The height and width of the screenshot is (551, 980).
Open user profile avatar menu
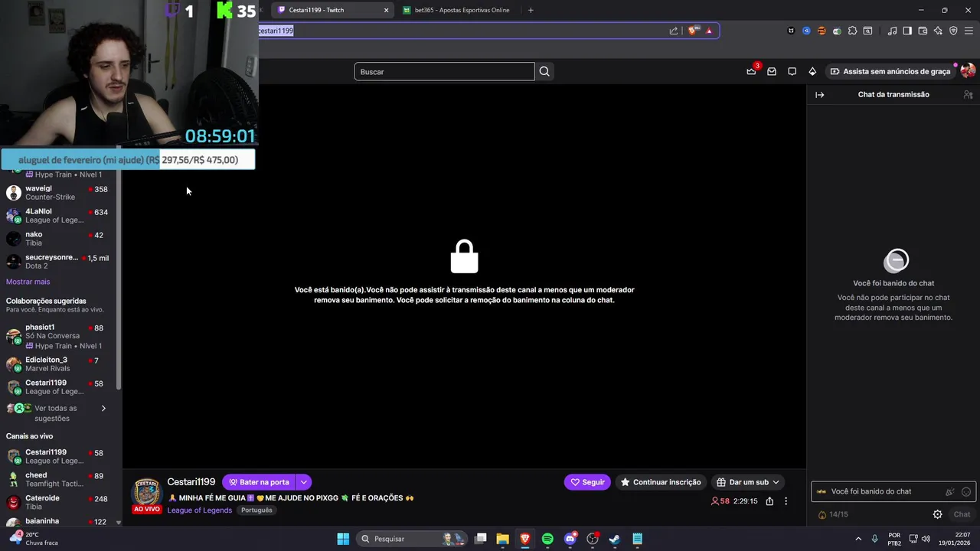(x=968, y=70)
